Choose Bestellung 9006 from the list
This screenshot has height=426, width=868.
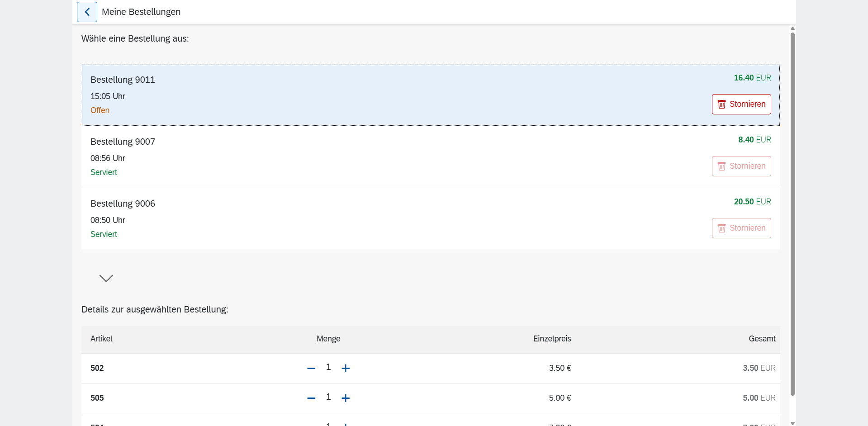pos(362,219)
